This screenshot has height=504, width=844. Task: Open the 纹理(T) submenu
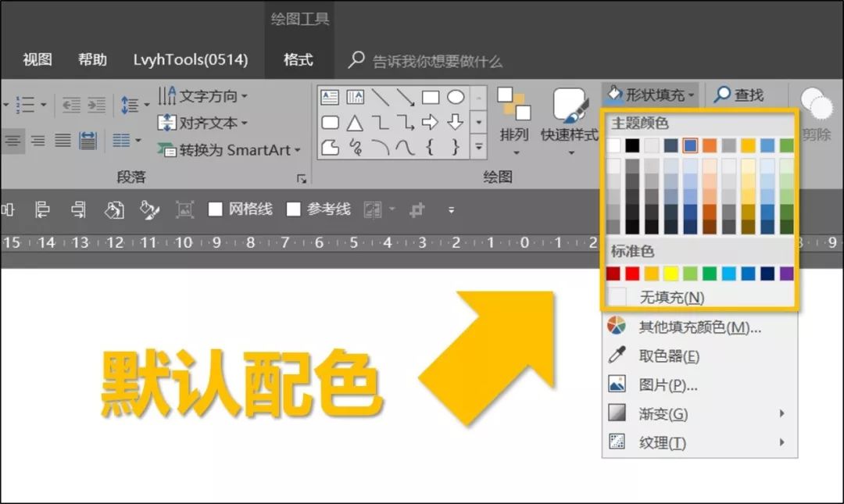[699, 442]
